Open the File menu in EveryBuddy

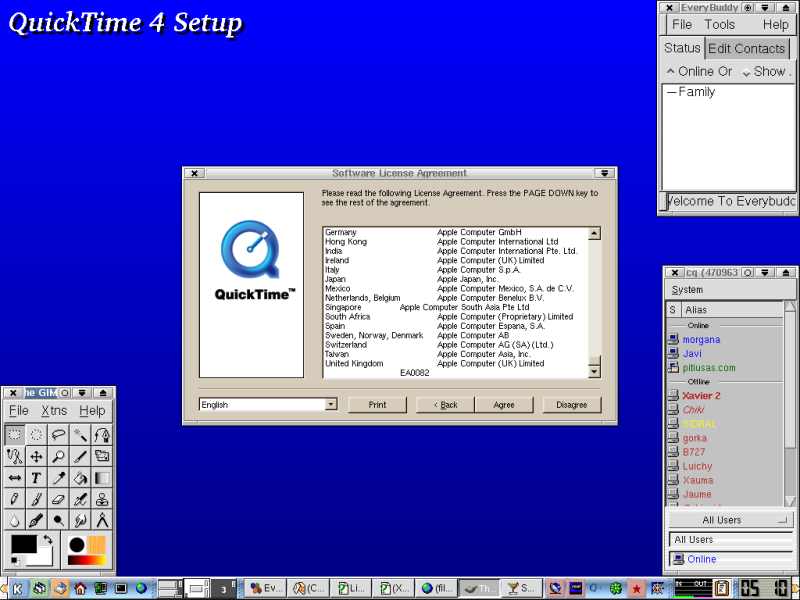click(682, 24)
